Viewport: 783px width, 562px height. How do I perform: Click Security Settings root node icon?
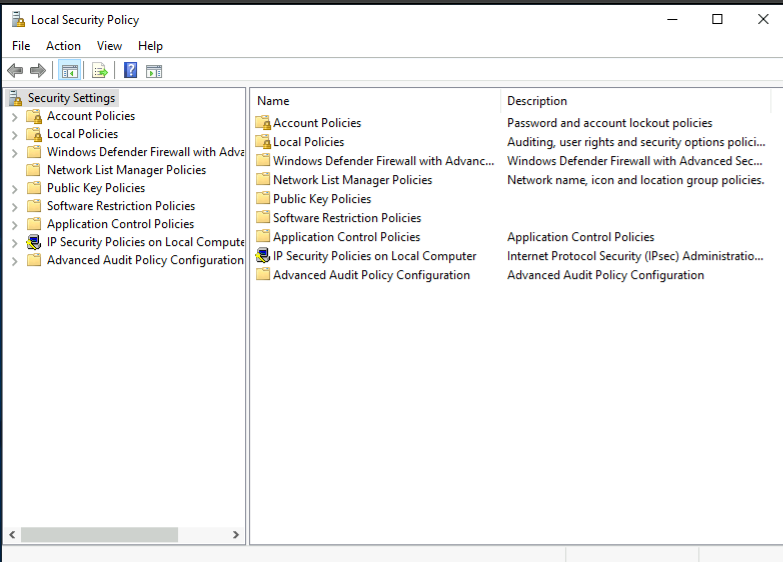pos(15,98)
